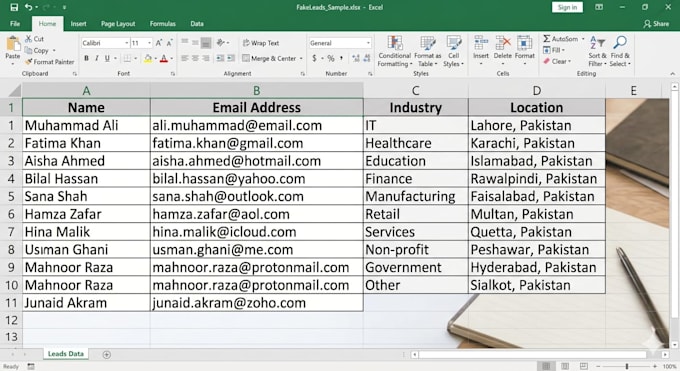Open the font color dropdown arrow

(x=171, y=58)
